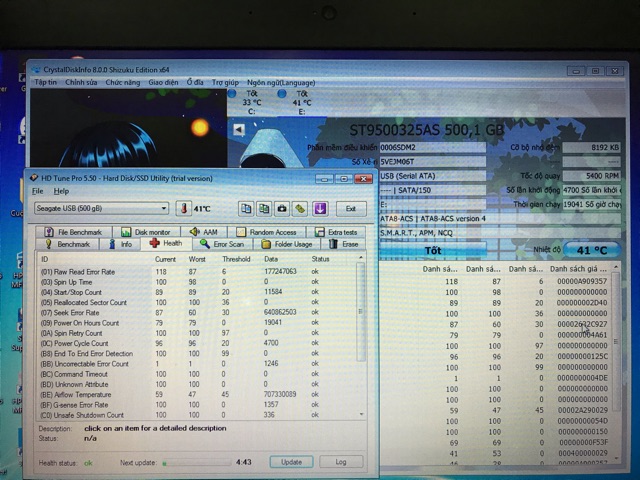Click the copy screenshot to clipboard icon
The image size is (640, 480).
264,208
